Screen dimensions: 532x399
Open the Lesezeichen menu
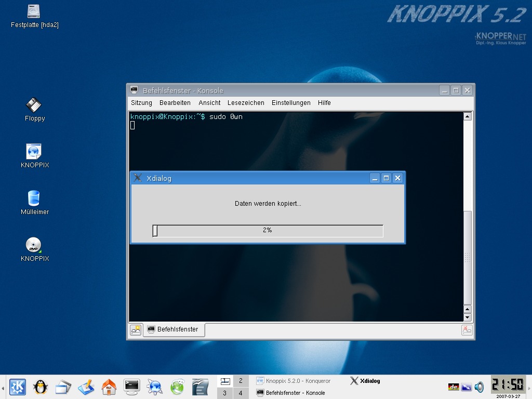click(x=246, y=103)
